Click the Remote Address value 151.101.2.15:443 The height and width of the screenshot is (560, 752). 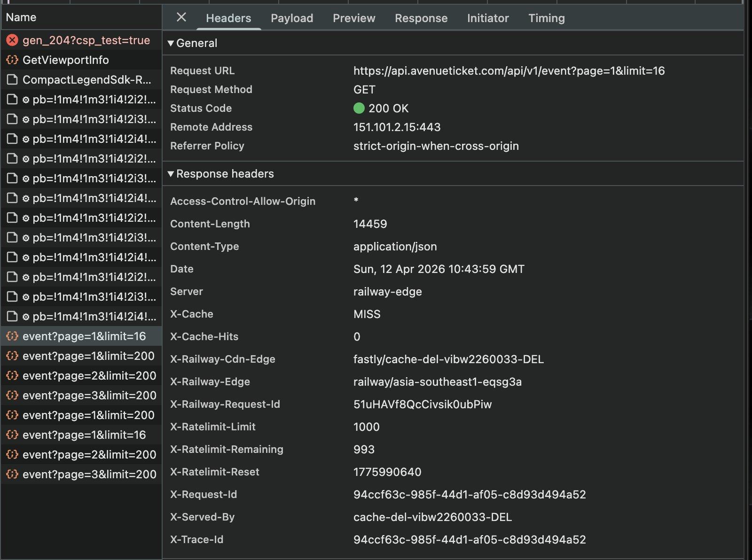pos(397,127)
